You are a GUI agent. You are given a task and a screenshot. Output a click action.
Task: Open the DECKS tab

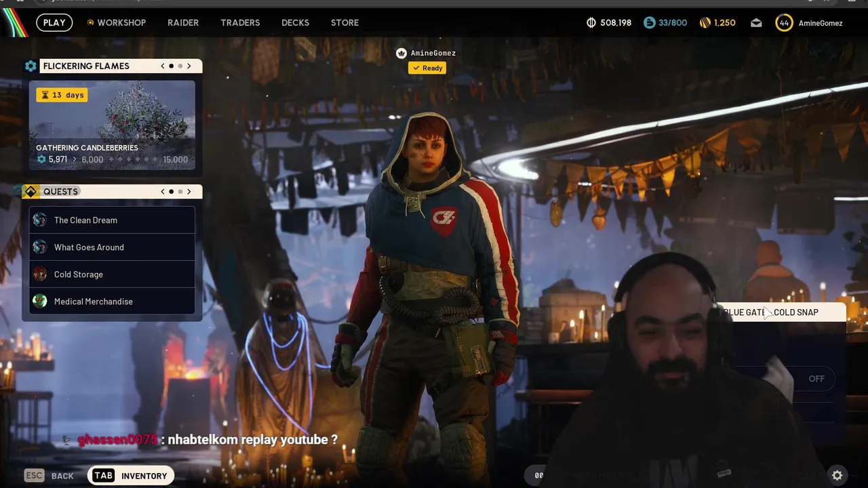tap(295, 23)
